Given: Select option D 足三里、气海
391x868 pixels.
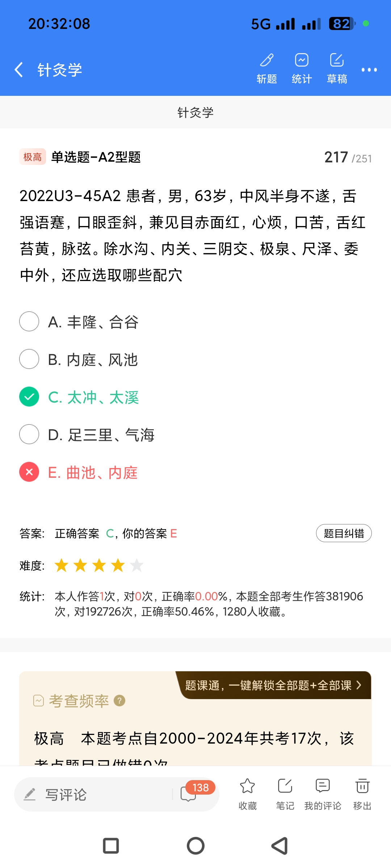Looking at the screenshot, I should (x=29, y=434).
